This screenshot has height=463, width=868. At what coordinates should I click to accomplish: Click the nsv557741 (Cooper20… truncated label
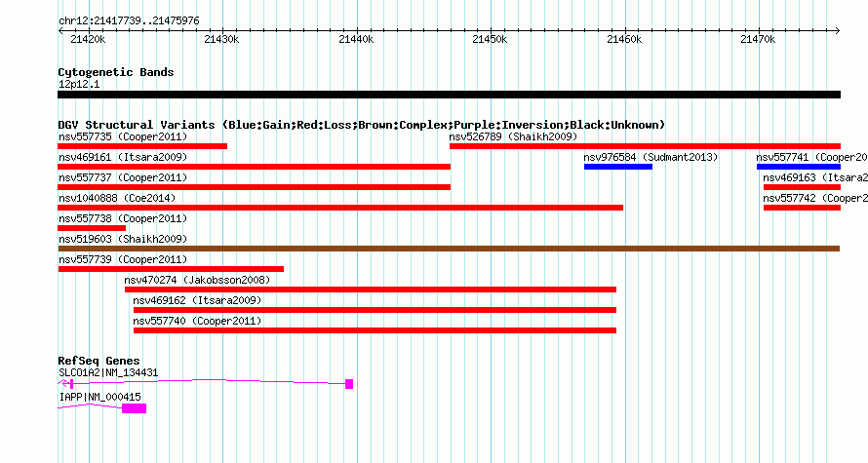coord(811,157)
